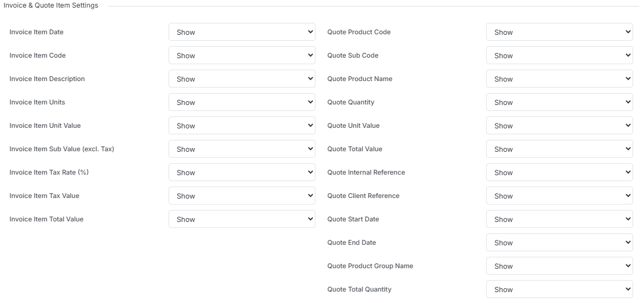Expand the Invoice Item Code dropdown
The image size is (644, 303).
pyautogui.click(x=242, y=55)
